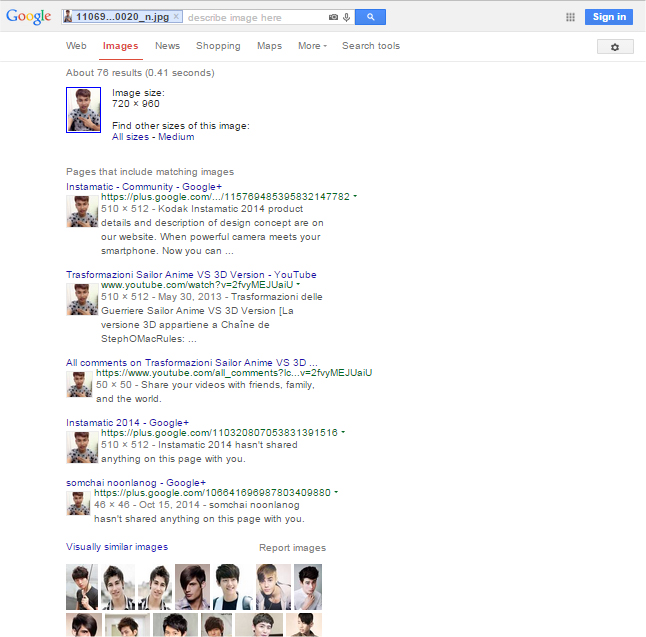Open Search tools options
646x637 pixels.
371,46
